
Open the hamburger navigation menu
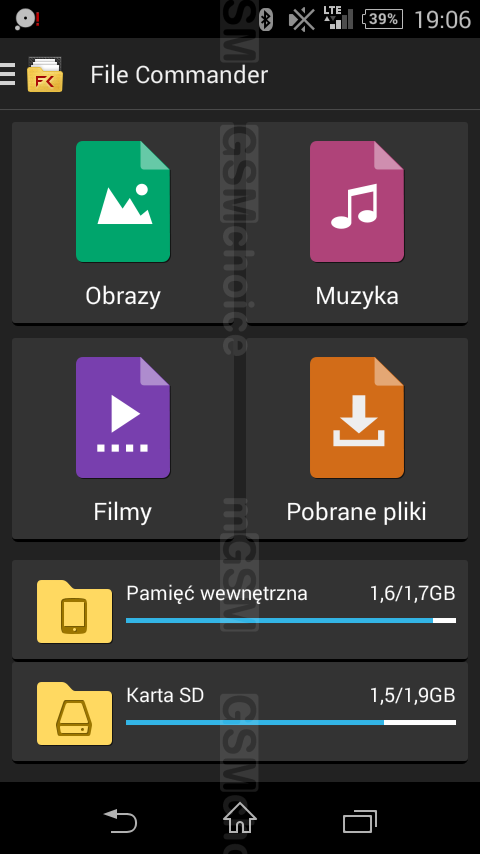click(7, 74)
